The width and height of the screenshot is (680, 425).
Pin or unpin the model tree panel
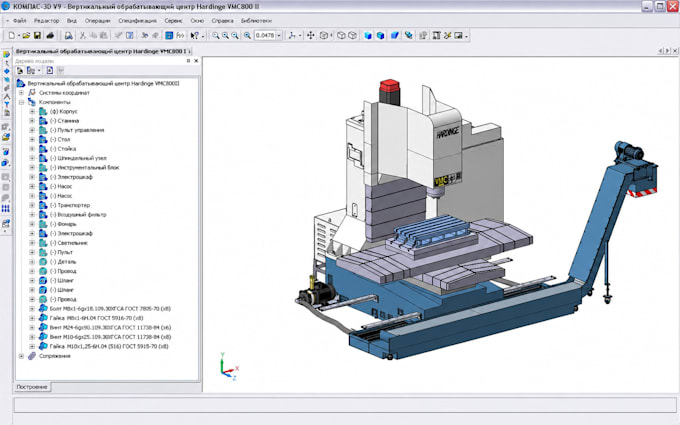tap(188, 61)
